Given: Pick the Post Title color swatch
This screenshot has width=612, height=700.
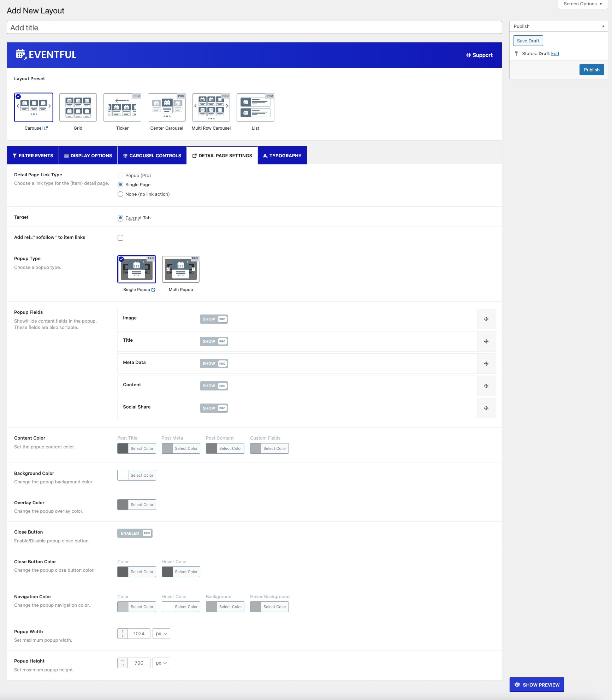Looking at the screenshot, I should tap(123, 448).
